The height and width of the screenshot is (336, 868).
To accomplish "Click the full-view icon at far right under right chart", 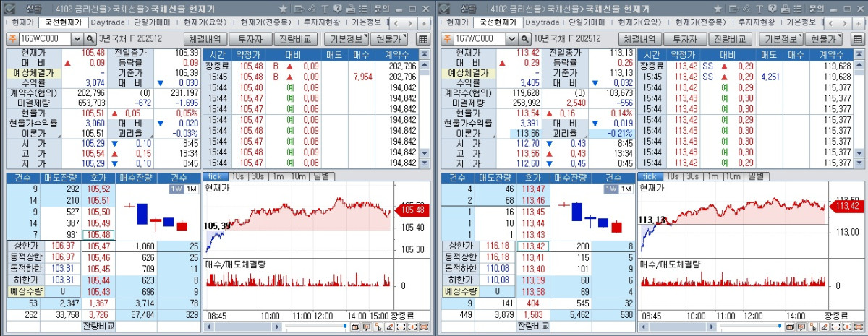I will coord(858,327).
